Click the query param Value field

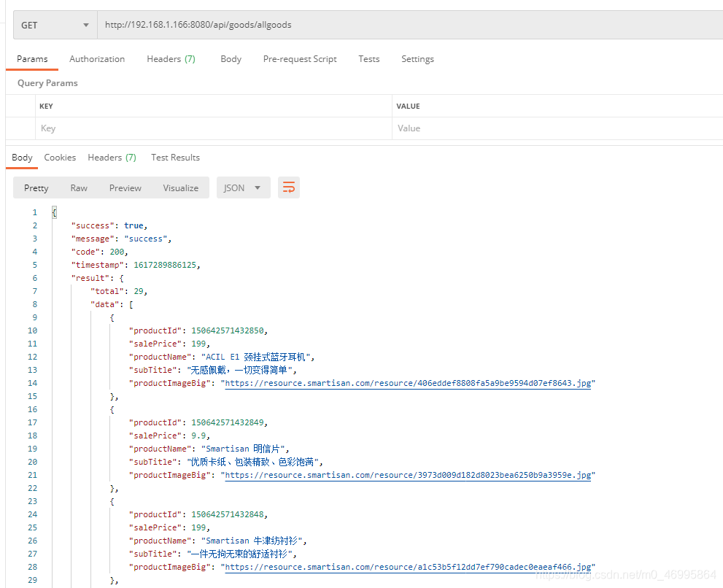click(557, 128)
